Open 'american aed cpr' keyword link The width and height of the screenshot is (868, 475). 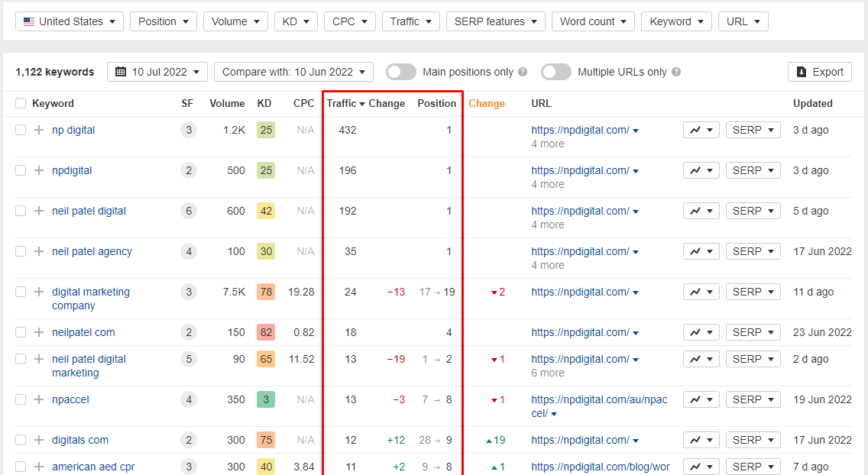coord(93,467)
